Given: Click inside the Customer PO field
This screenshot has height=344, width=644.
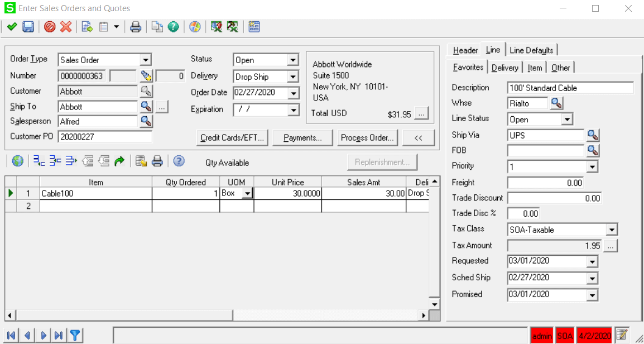Looking at the screenshot, I should [98, 136].
